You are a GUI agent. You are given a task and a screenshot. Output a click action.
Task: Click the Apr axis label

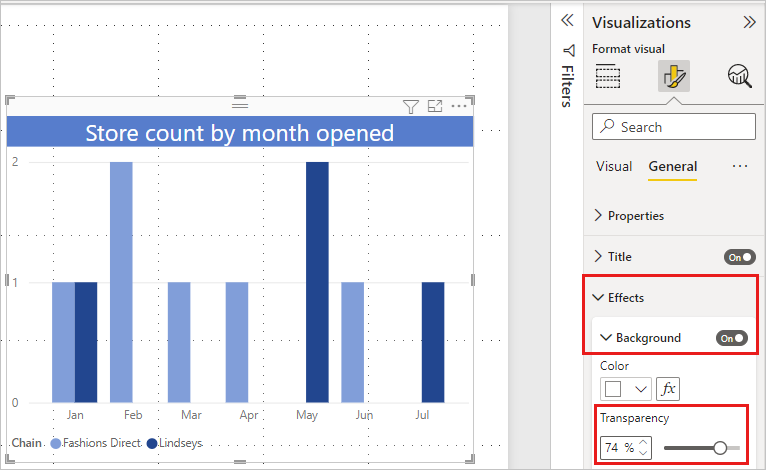point(249,415)
